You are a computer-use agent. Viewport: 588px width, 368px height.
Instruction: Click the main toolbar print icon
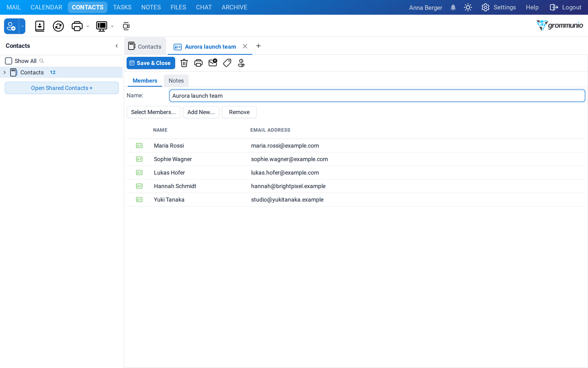point(77,26)
